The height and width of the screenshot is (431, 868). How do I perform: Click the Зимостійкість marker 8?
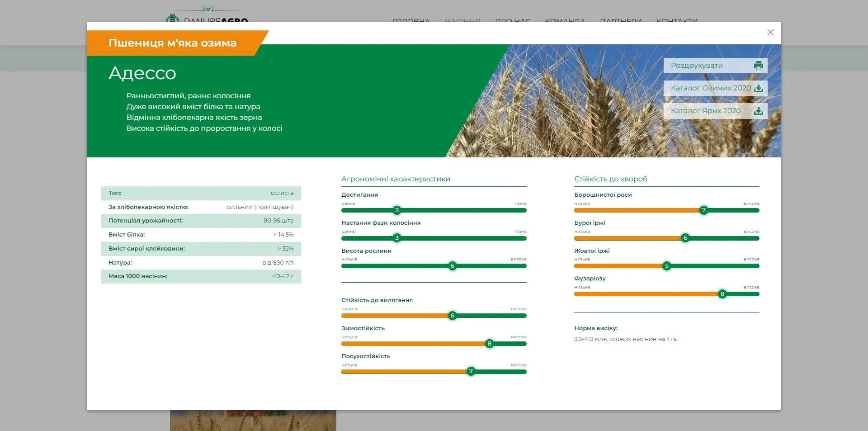(x=489, y=344)
